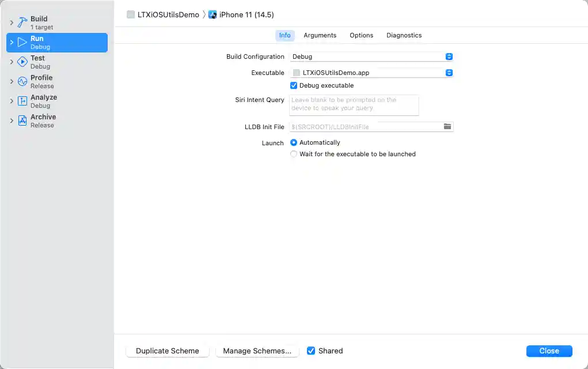The width and height of the screenshot is (588, 369).
Task: Click the Test action icon
Action: pos(22,62)
